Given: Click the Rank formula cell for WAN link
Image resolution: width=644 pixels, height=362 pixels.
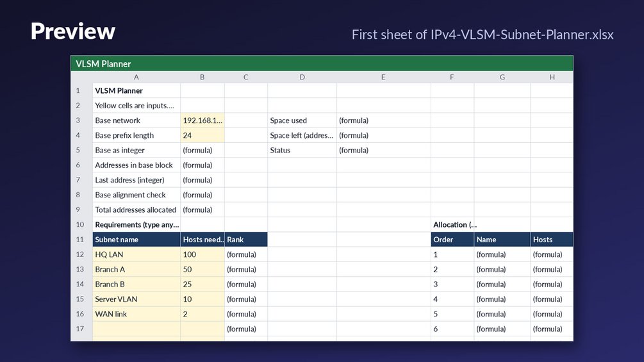Looking at the screenshot, I should pos(246,314).
